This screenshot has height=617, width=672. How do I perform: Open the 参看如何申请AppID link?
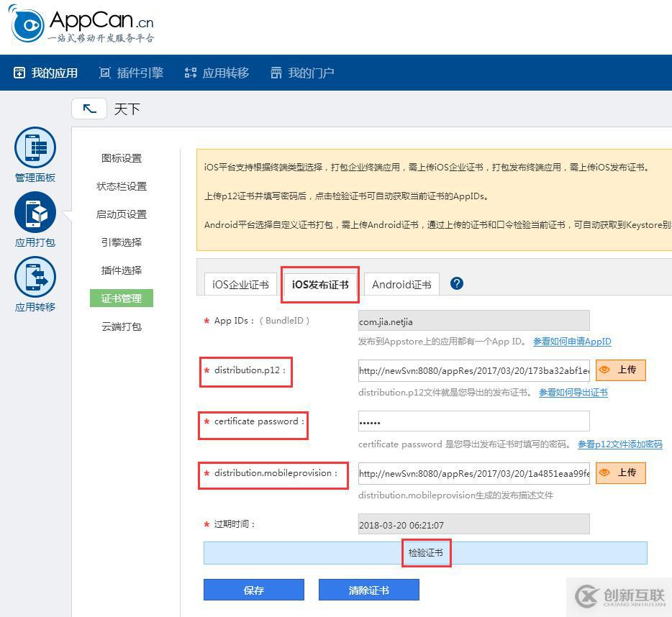point(572,342)
